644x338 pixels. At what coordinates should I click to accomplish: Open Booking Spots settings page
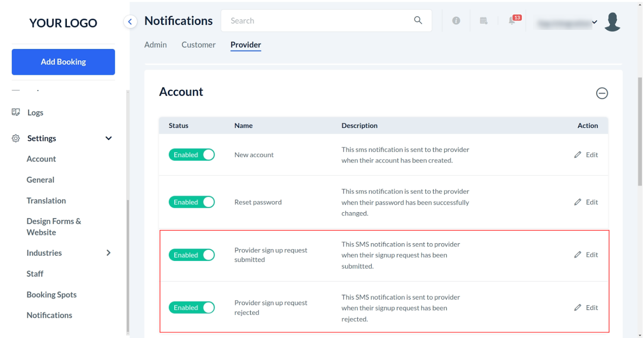click(52, 295)
